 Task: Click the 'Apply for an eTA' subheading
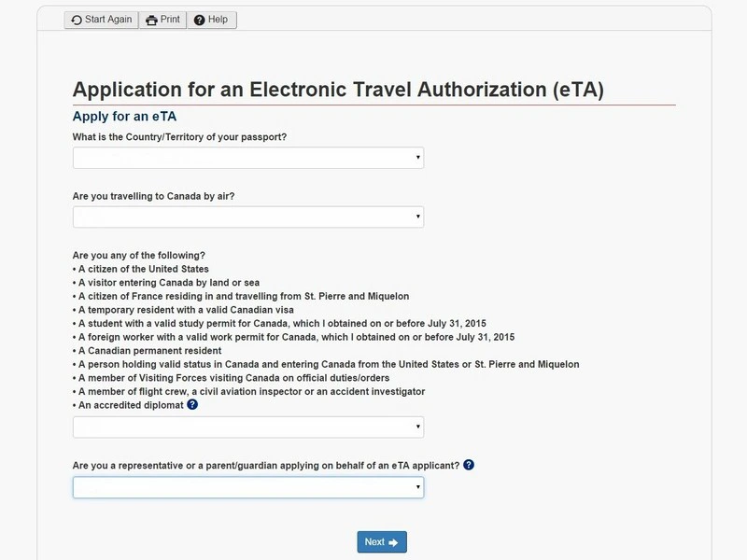(x=124, y=117)
